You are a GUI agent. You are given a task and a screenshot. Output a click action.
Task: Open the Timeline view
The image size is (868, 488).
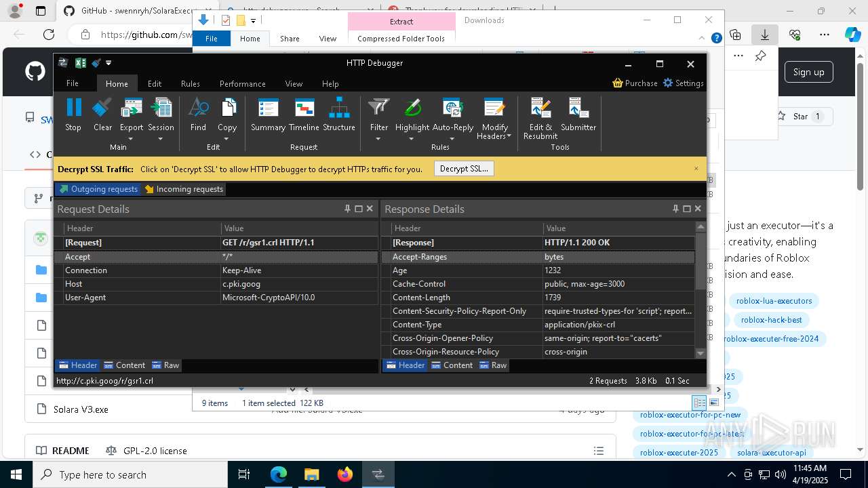coord(304,114)
